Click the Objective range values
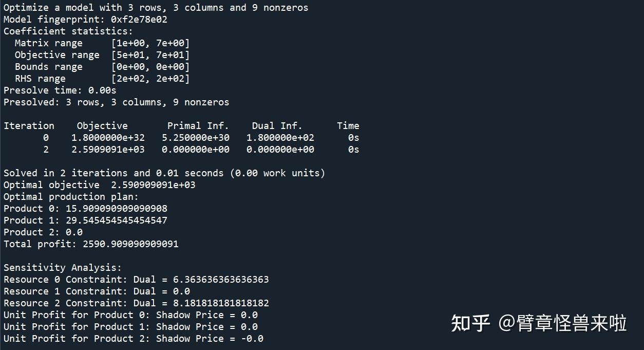Image resolution: width=644 pixels, height=350 pixels. tap(150, 55)
